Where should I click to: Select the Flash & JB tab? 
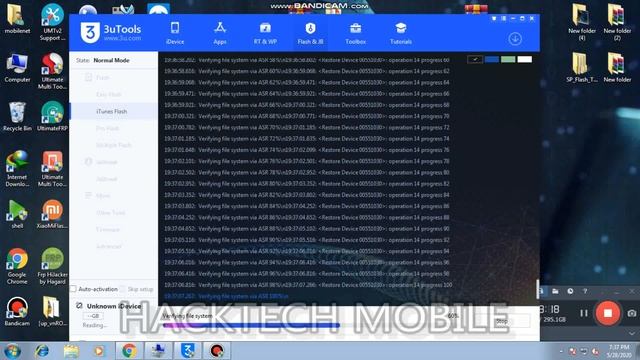point(310,33)
